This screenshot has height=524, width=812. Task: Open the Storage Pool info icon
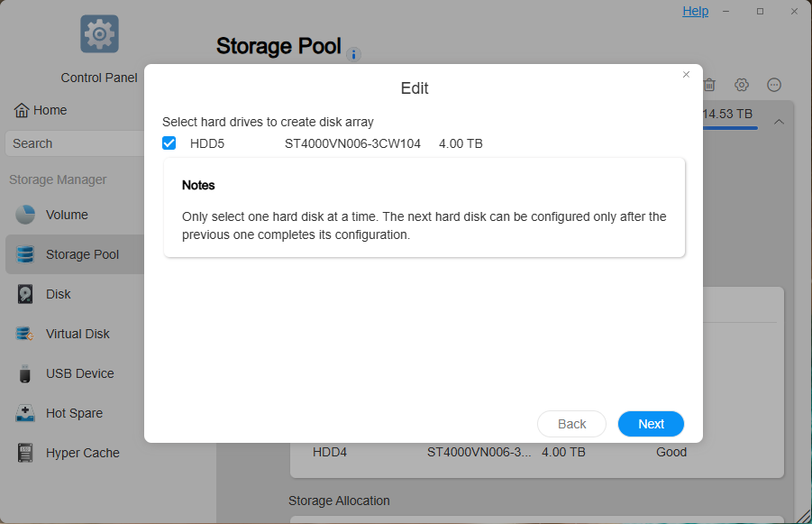pyautogui.click(x=353, y=54)
